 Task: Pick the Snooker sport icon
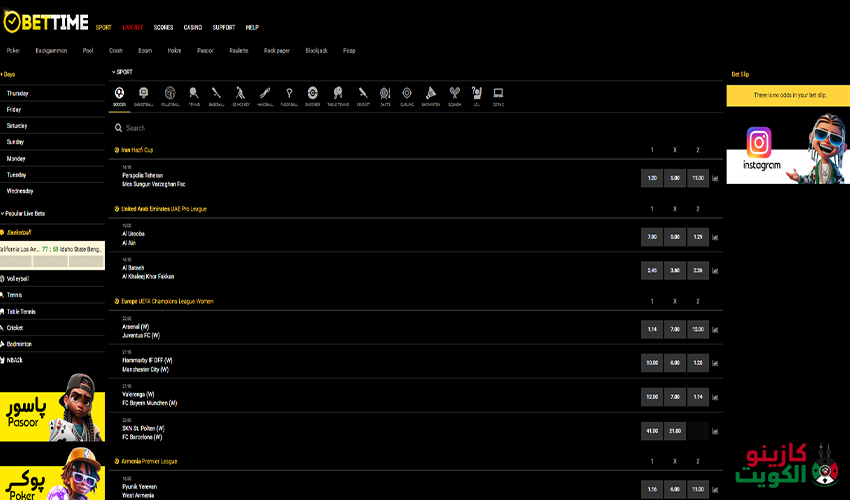(313, 95)
